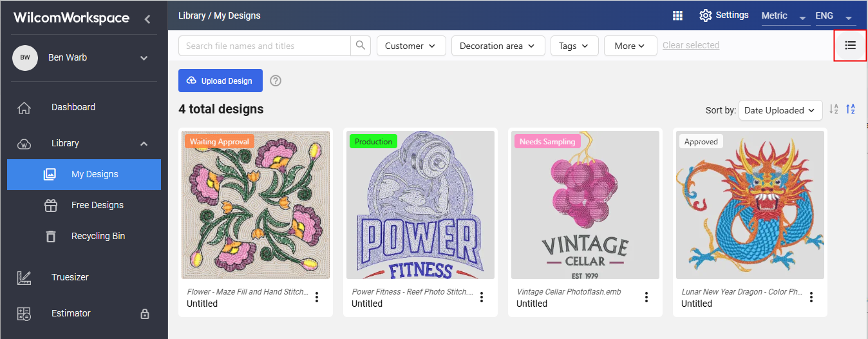Expand the Tags filter dropdown
The width and height of the screenshot is (868, 339).
pyautogui.click(x=574, y=46)
